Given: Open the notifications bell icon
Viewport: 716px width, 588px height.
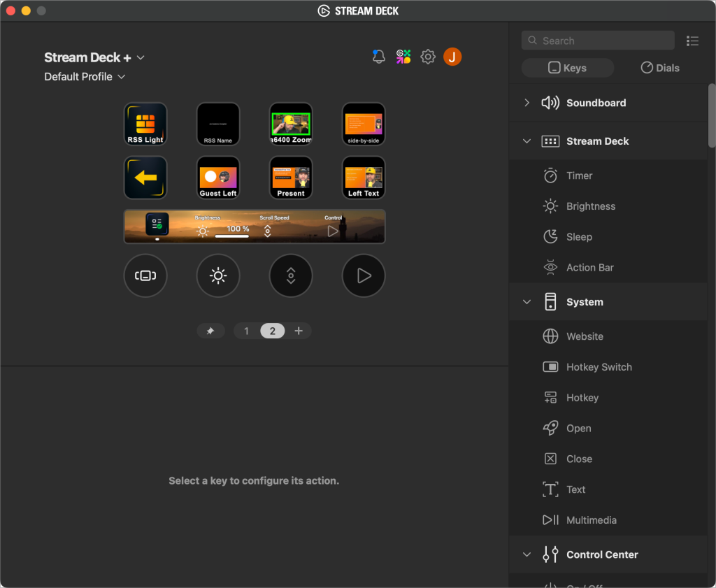Looking at the screenshot, I should tap(379, 57).
